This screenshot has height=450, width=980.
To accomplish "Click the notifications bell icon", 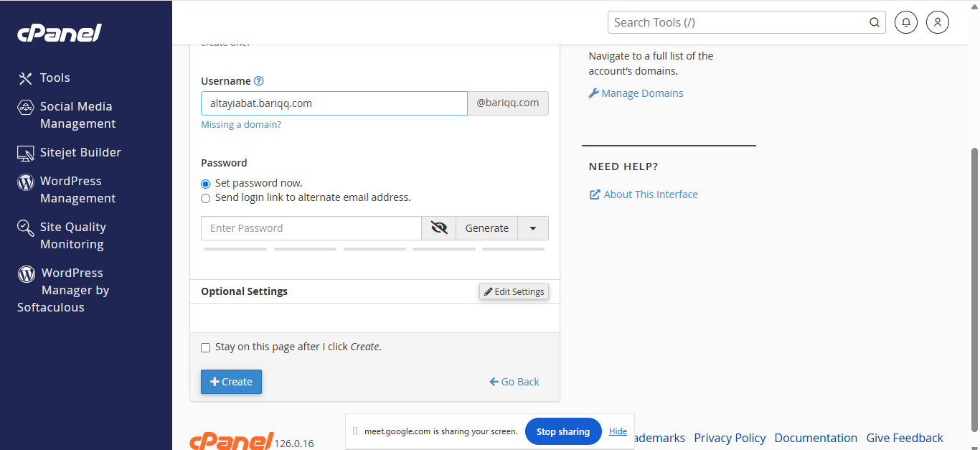I will [x=906, y=22].
